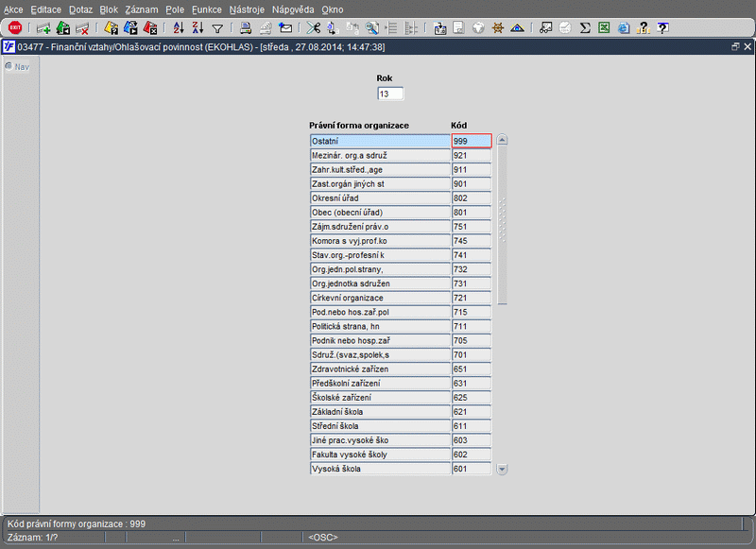
Task: Select the 'Ostatní' row field
Action: [x=380, y=141]
